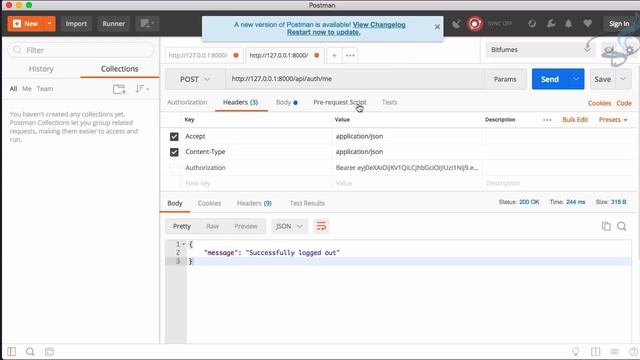Open the Runner
This screenshot has height=360, width=640.
pos(113,24)
